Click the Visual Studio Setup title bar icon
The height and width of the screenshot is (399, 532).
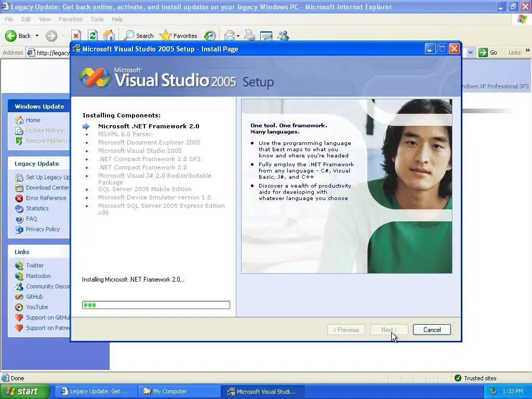coord(77,49)
